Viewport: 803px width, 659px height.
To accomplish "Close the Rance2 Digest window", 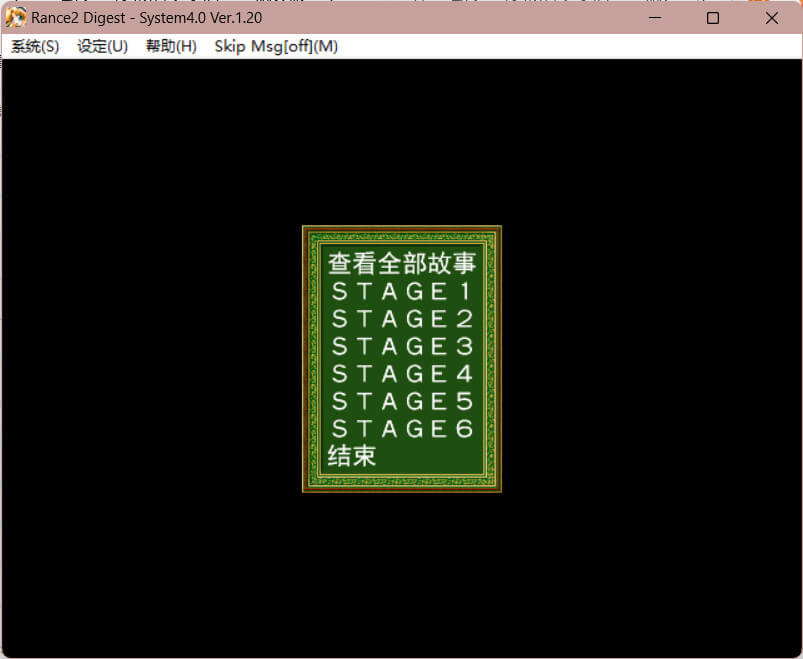I will tap(771, 18).
